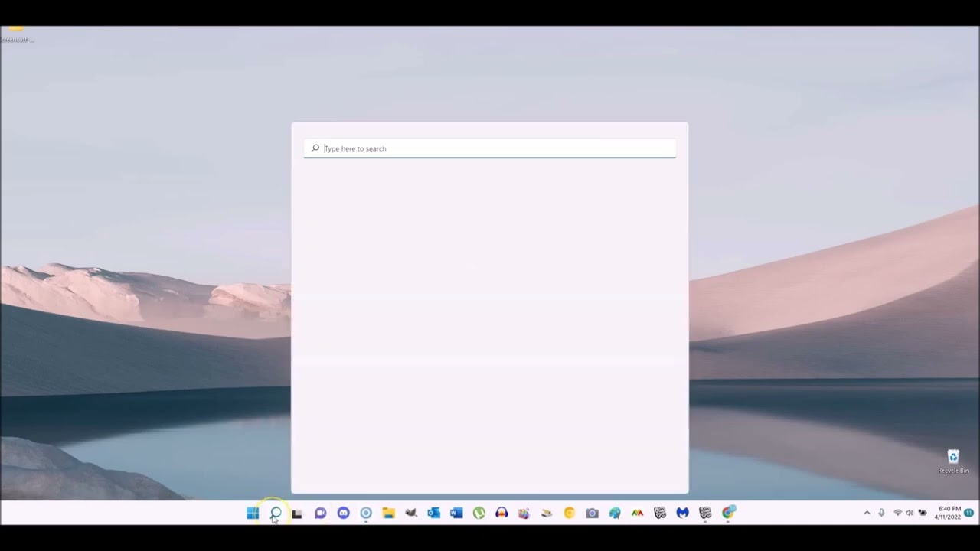980x551 pixels.
Task: Open the Recycle Bin on desktop
Action: (953, 461)
